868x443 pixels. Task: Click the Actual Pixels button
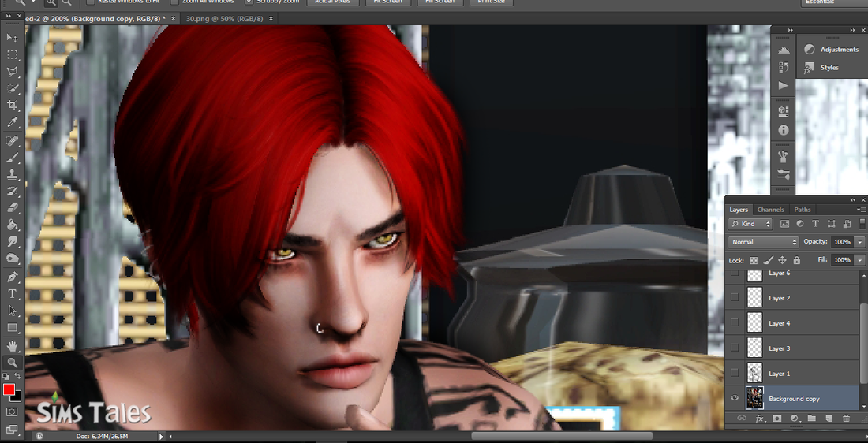(x=333, y=2)
